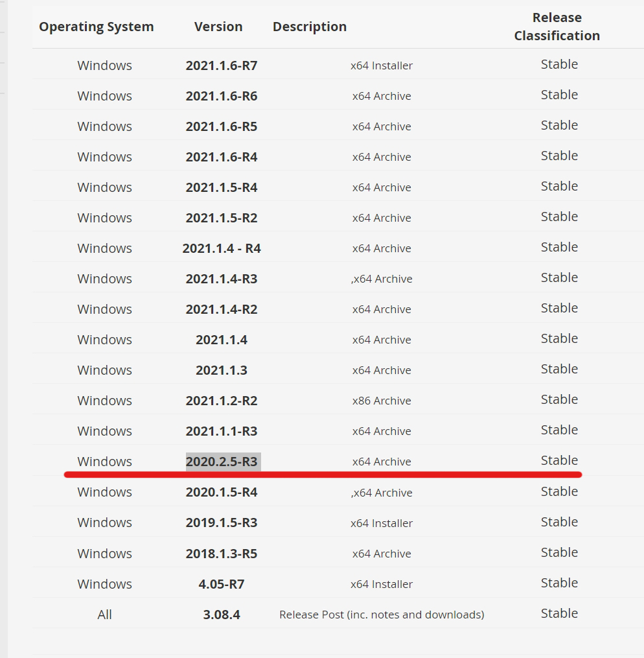Open the 2021.1.4-R2 release
The image size is (644, 658).
click(x=221, y=309)
